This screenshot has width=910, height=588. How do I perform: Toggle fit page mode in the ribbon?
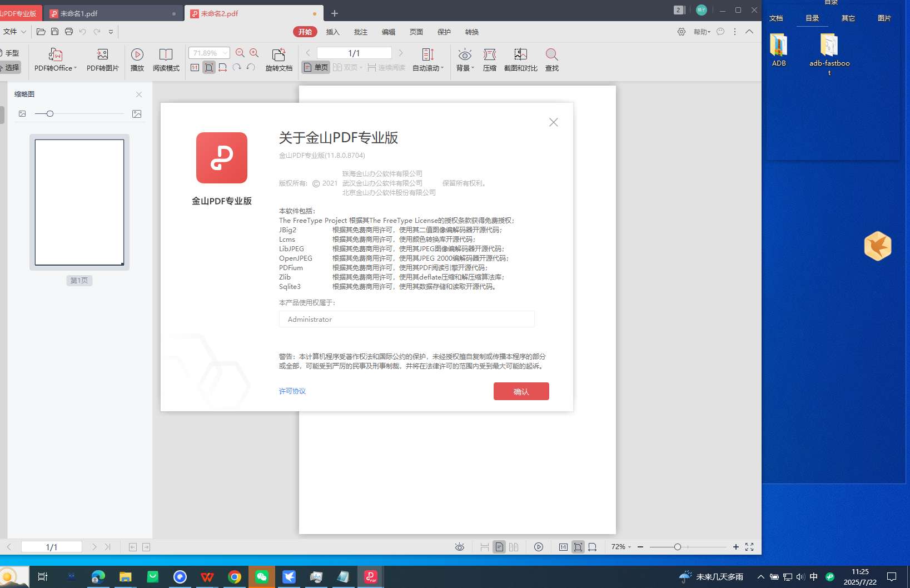click(x=208, y=68)
